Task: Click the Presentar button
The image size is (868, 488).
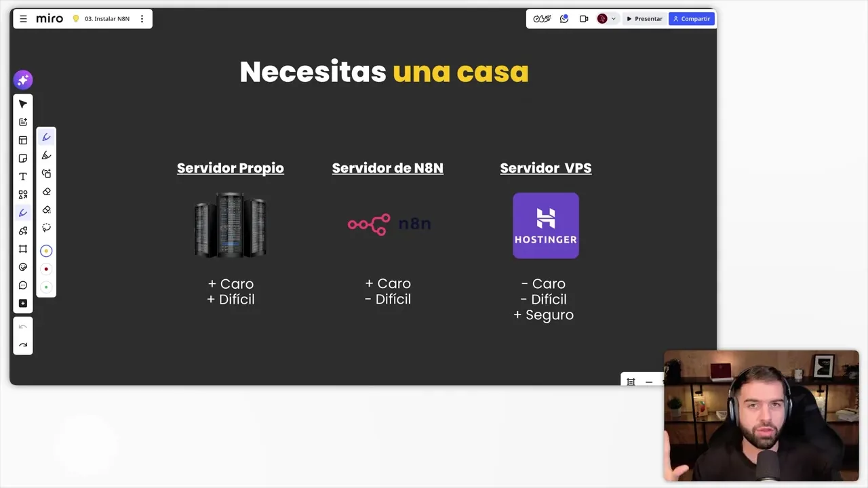Action: point(644,19)
